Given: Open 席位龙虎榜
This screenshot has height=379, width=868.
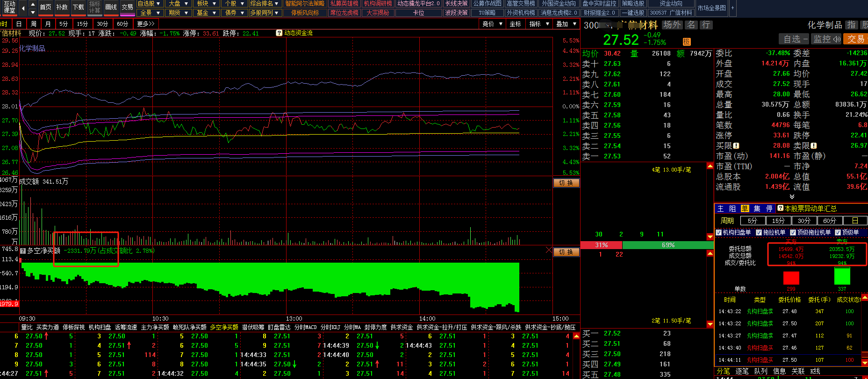Looking at the screenshot, I should coord(344,13).
